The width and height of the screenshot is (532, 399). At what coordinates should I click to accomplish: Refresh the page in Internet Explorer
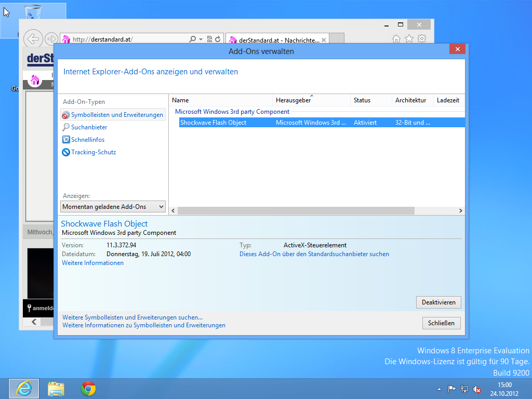(x=218, y=39)
